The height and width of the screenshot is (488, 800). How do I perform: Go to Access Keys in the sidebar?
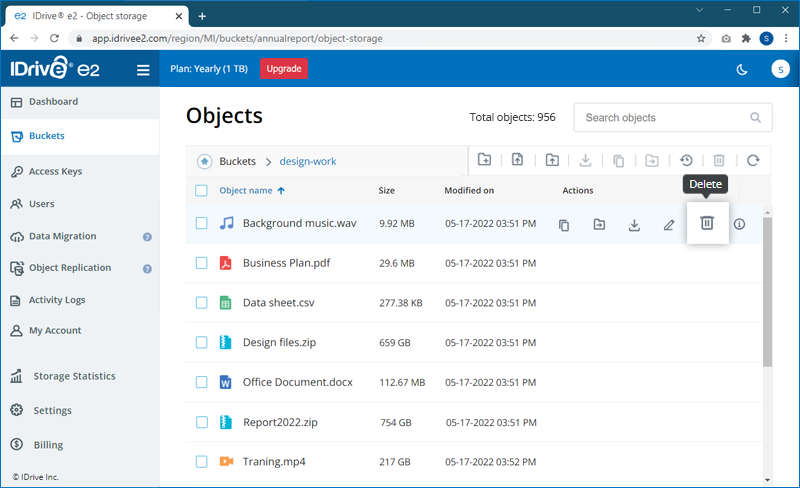[x=55, y=171]
